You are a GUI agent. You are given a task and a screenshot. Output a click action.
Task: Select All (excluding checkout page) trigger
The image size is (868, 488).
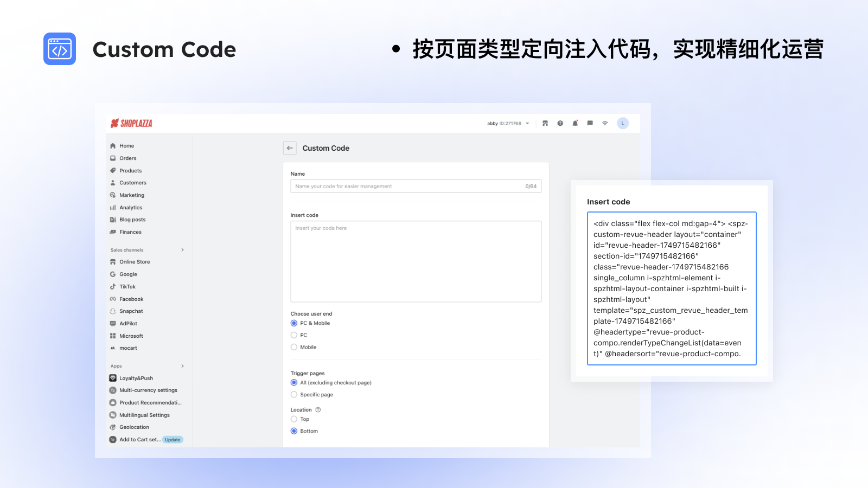point(294,383)
